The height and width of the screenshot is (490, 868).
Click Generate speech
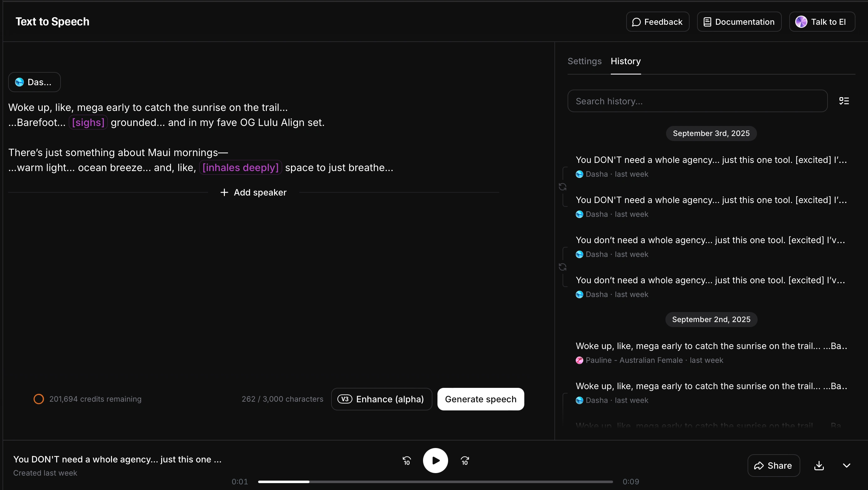[x=480, y=399]
